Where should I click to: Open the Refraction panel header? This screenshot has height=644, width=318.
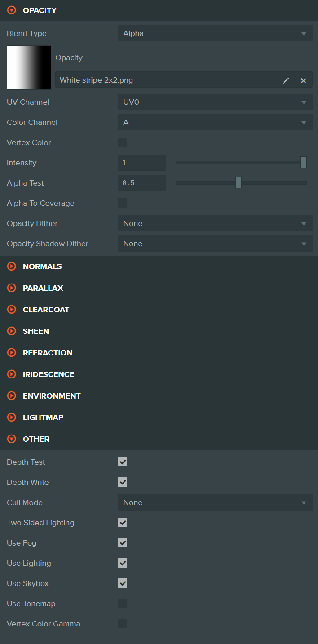[x=48, y=353]
